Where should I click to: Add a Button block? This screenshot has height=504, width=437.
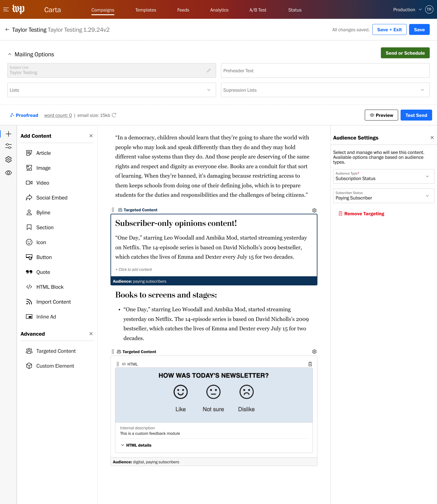point(39,257)
